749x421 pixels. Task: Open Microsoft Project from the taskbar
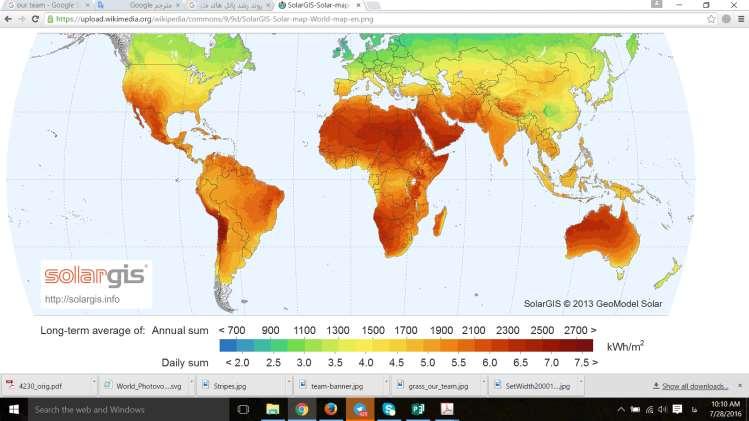(x=418, y=410)
